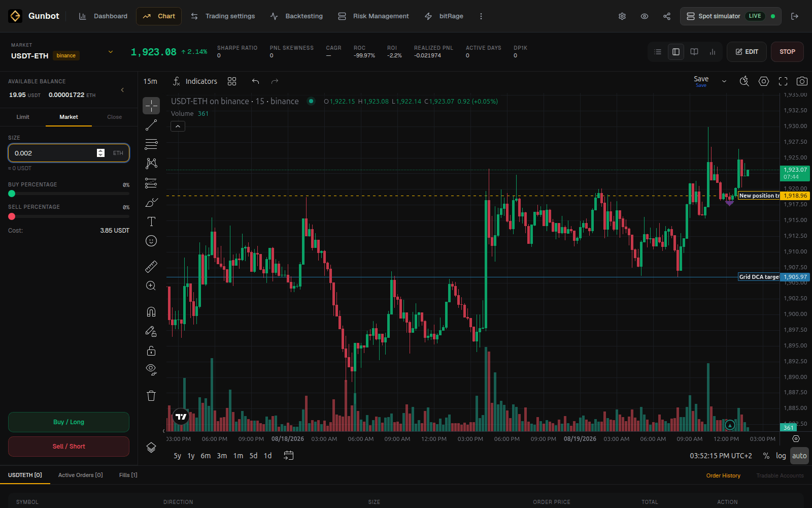Activate the zoom in tool
Viewport: 812px width, 508px height.
click(151, 285)
